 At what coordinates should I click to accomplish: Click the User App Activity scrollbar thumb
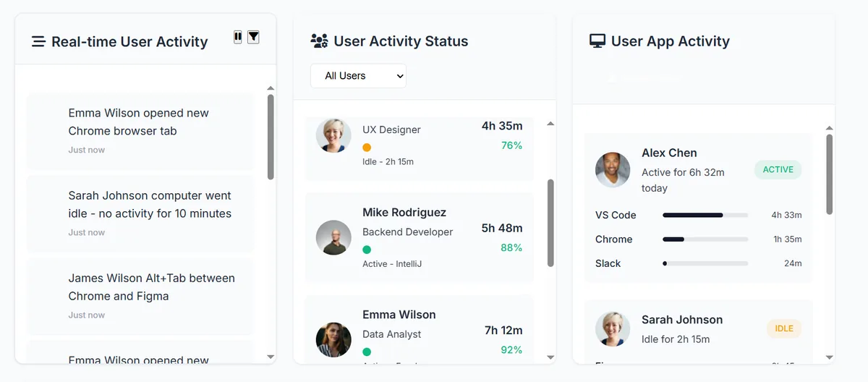(830, 174)
